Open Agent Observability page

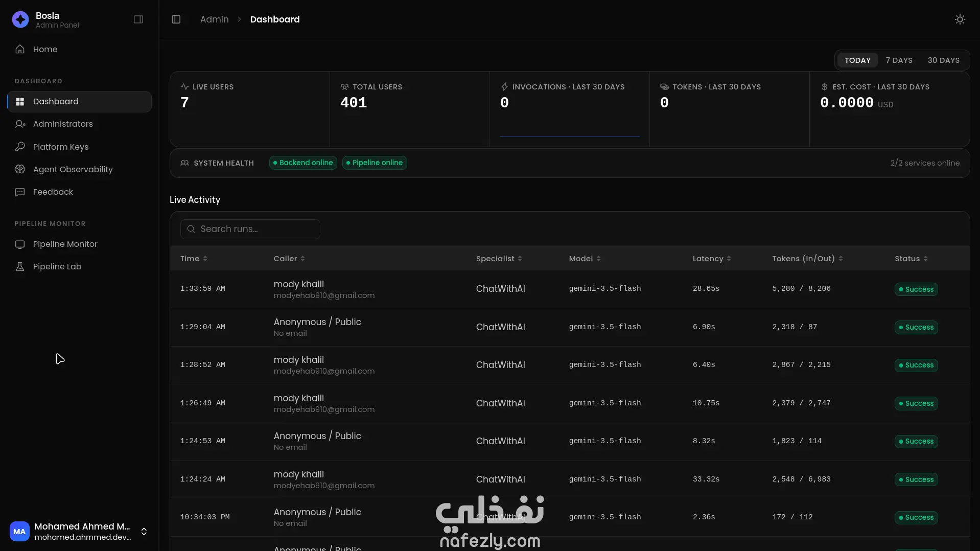79,169
